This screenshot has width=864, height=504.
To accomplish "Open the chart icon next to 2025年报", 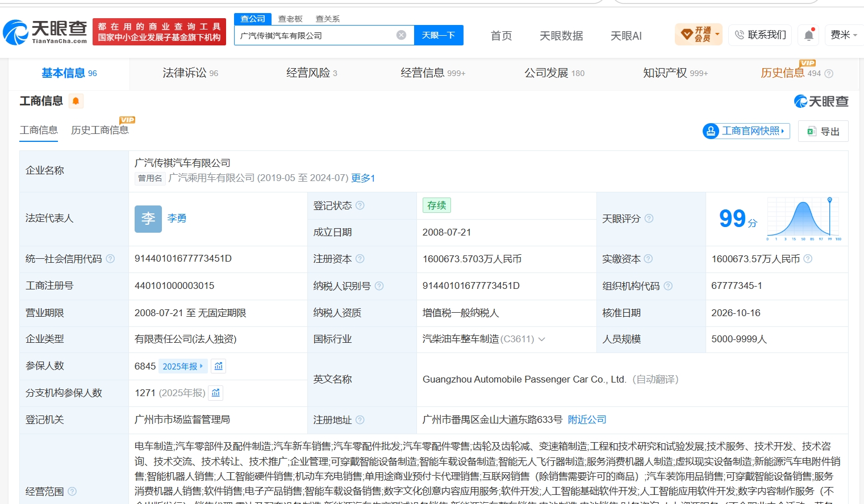I will (219, 366).
